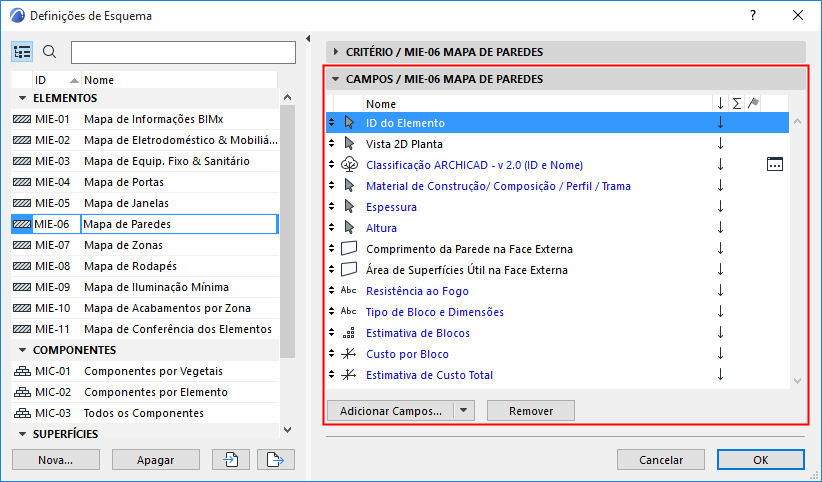The image size is (822, 482).
Task: Select MIE-08 Mapa de Rodapés scheme
Action: (145, 266)
